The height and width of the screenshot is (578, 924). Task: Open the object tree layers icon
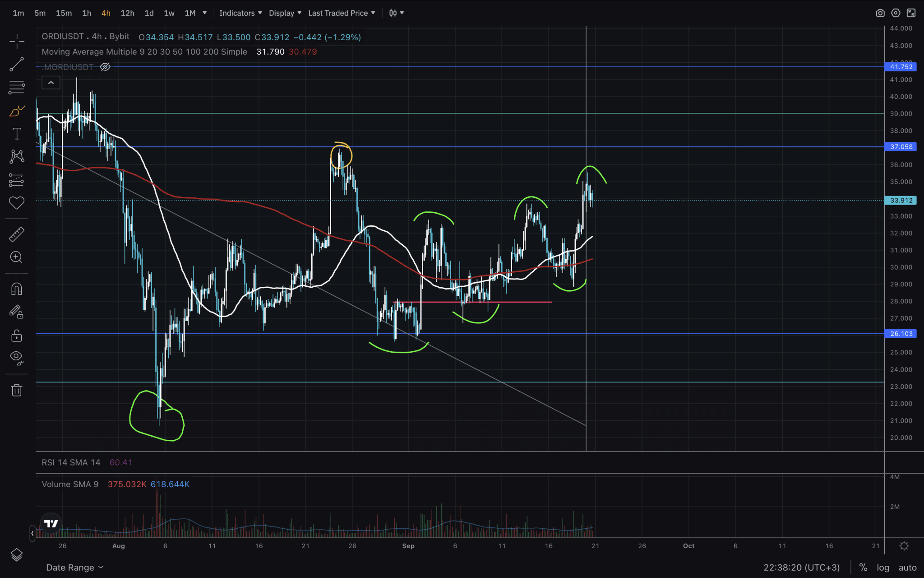pos(17,555)
